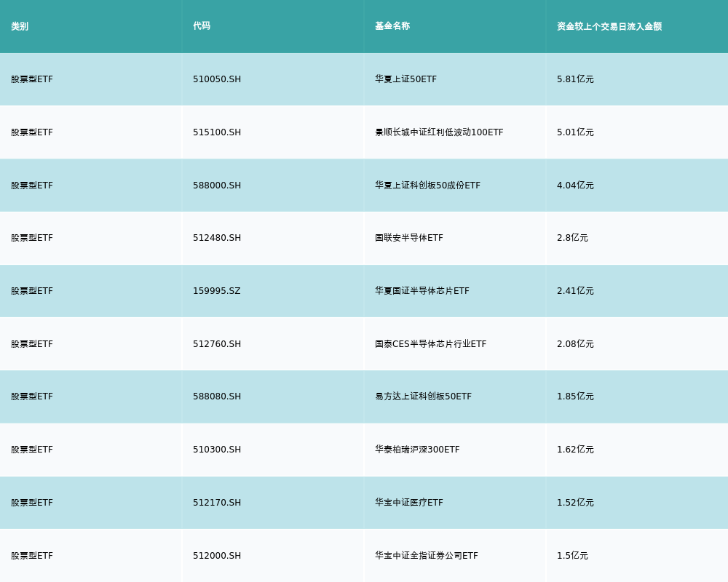Click 股票型ETF in the 512760.SH row
This screenshot has height=582, width=728.
point(32,344)
